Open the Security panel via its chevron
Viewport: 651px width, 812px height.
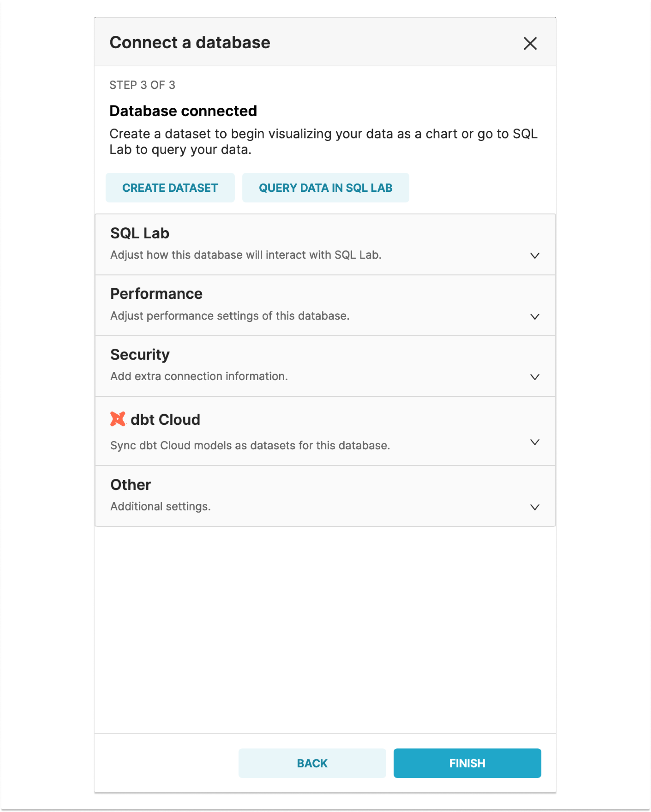535,377
